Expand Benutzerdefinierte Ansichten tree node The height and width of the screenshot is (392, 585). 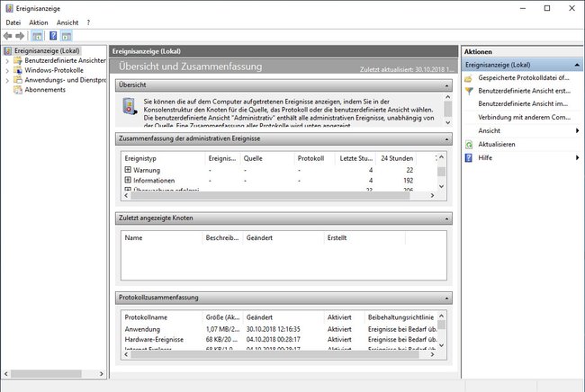click(x=7, y=61)
